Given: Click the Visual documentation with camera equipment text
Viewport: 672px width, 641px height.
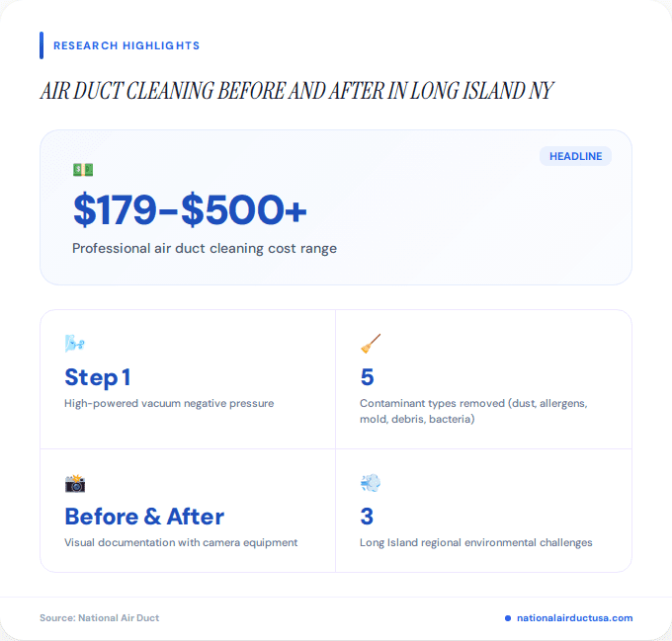Looking at the screenshot, I should pos(181,542).
